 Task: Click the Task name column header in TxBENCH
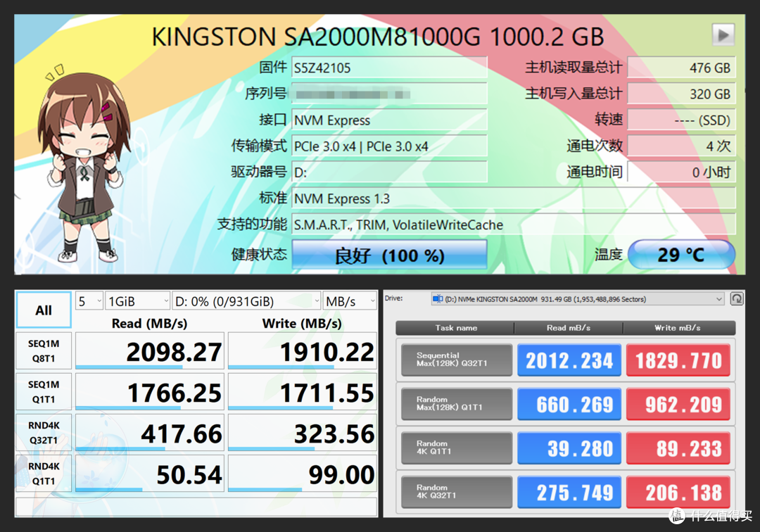tap(456, 327)
